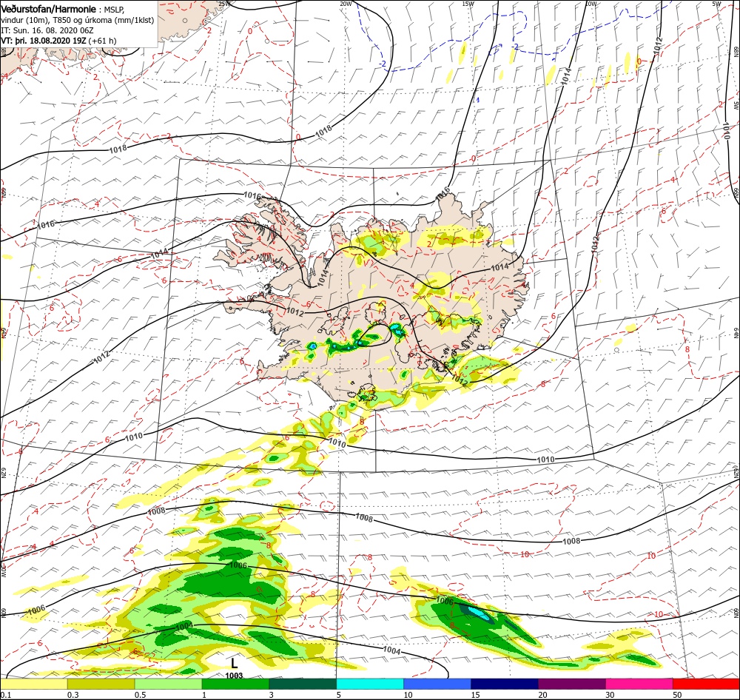Click the "25W" longitude label
740x700 pixels.
point(225,4)
